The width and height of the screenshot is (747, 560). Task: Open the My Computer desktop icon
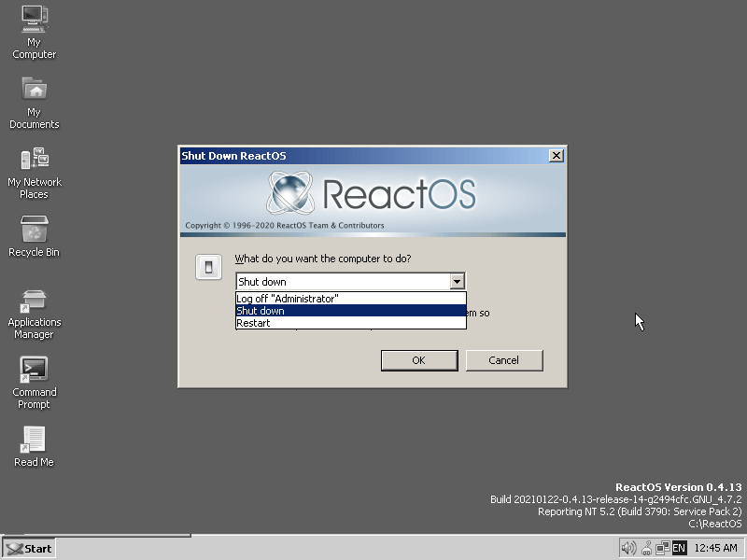(34, 33)
